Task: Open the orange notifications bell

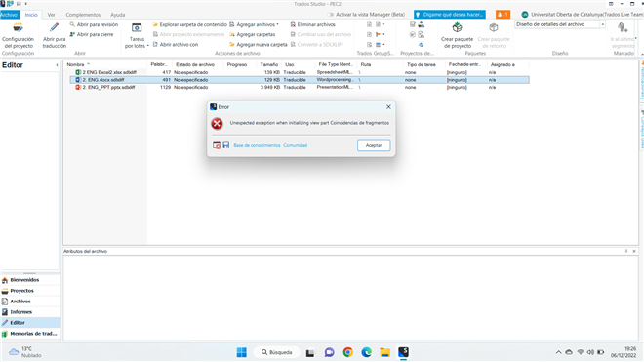Action: [503, 15]
